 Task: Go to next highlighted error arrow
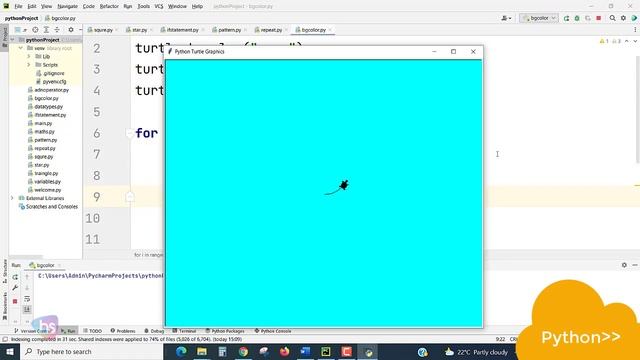pyautogui.click(x=634, y=41)
